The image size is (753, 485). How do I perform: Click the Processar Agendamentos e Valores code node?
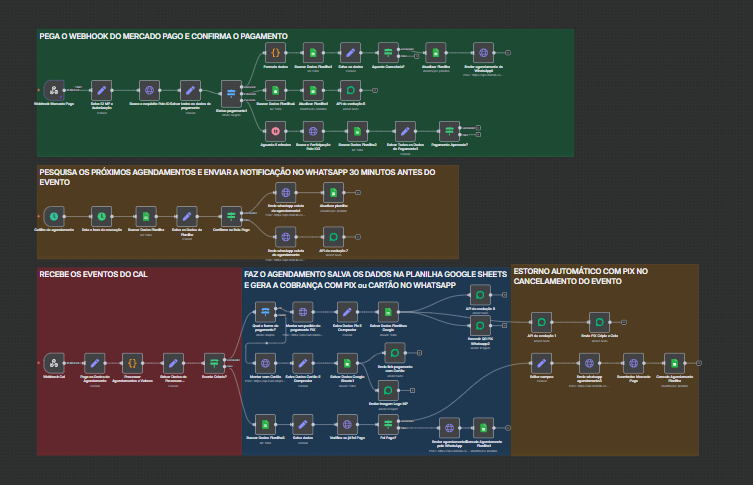click(x=133, y=362)
